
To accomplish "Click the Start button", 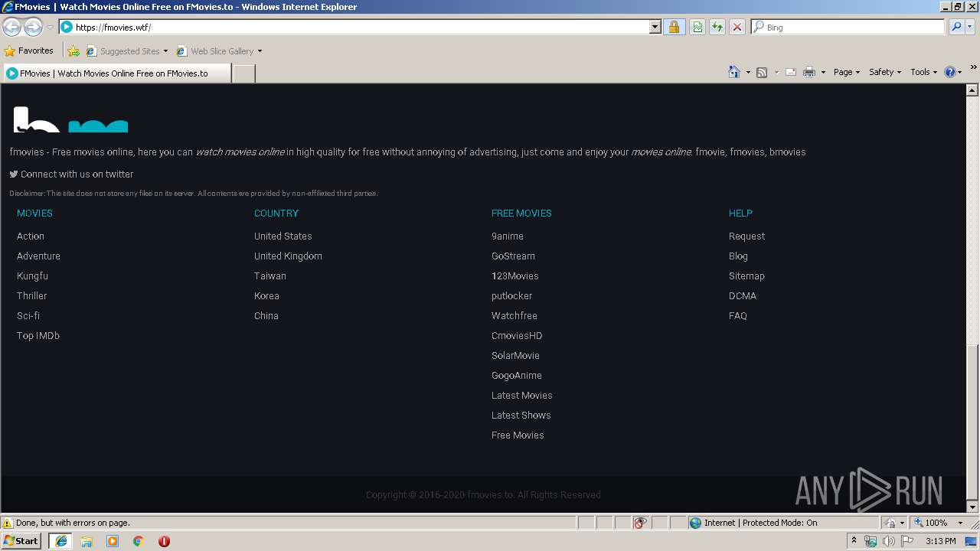I will 21,541.
